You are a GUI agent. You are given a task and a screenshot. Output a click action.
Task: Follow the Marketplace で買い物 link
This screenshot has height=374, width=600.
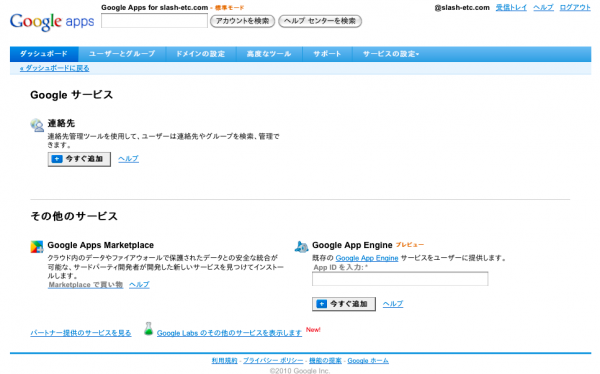pyautogui.click(x=86, y=285)
